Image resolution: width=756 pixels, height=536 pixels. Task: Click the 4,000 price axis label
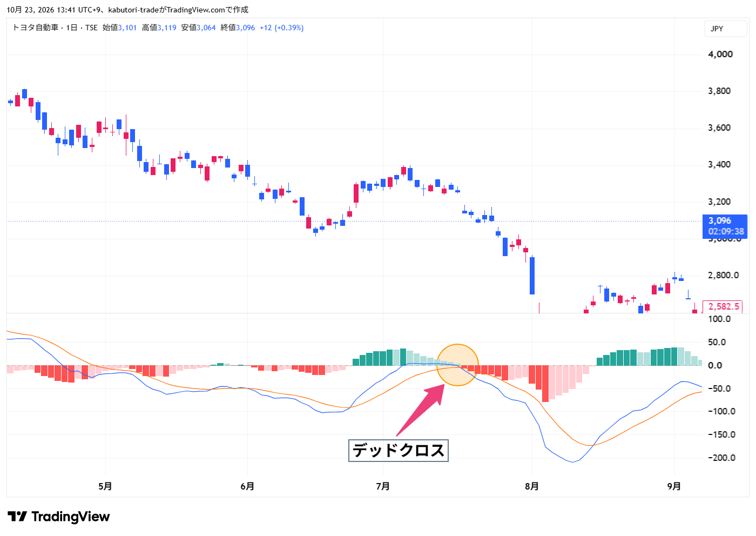[720, 54]
